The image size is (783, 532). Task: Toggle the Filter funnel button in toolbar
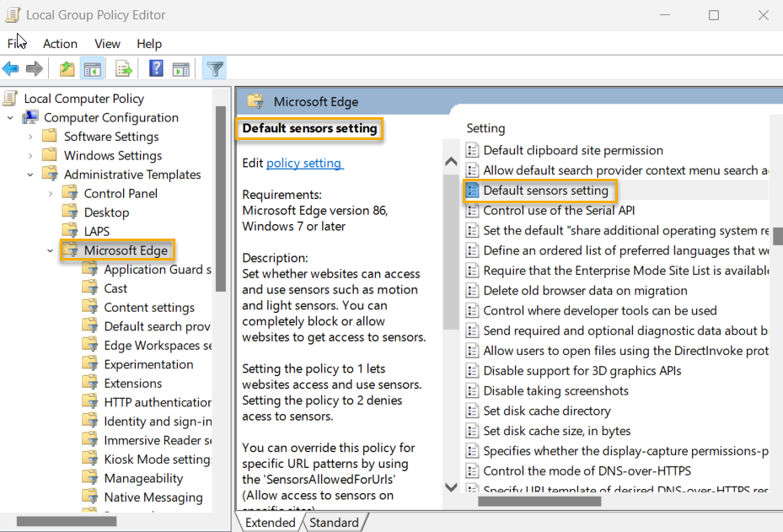tap(215, 69)
